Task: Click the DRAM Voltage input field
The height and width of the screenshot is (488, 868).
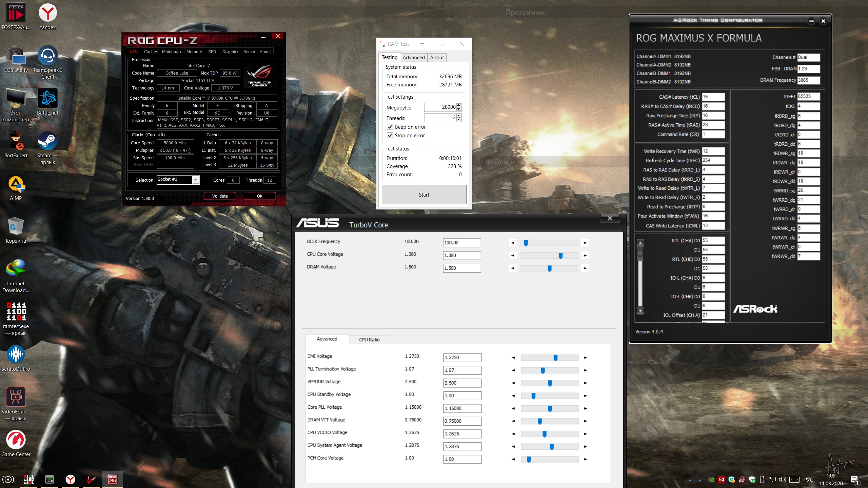Action: (x=462, y=268)
